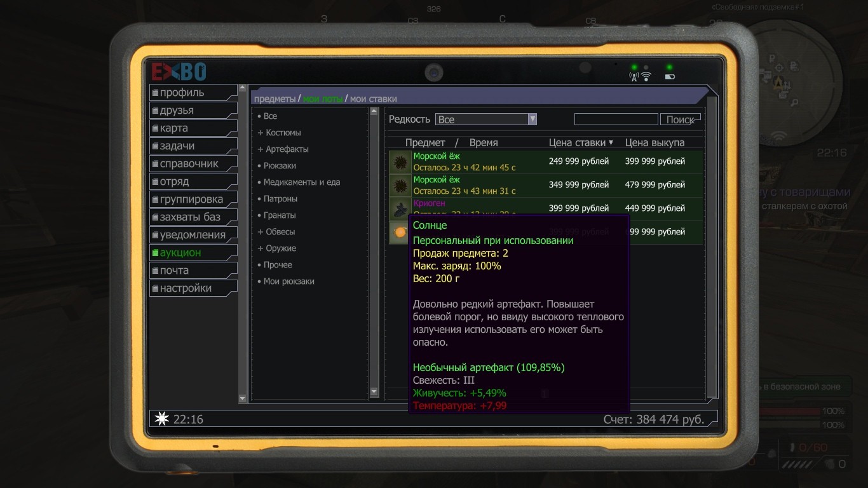Image resolution: width=868 pixels, height=488 pixels.
Task: Click Морской ёж icon with 349 999 bid
Action: pyautogui.click(x=400, y=186)
